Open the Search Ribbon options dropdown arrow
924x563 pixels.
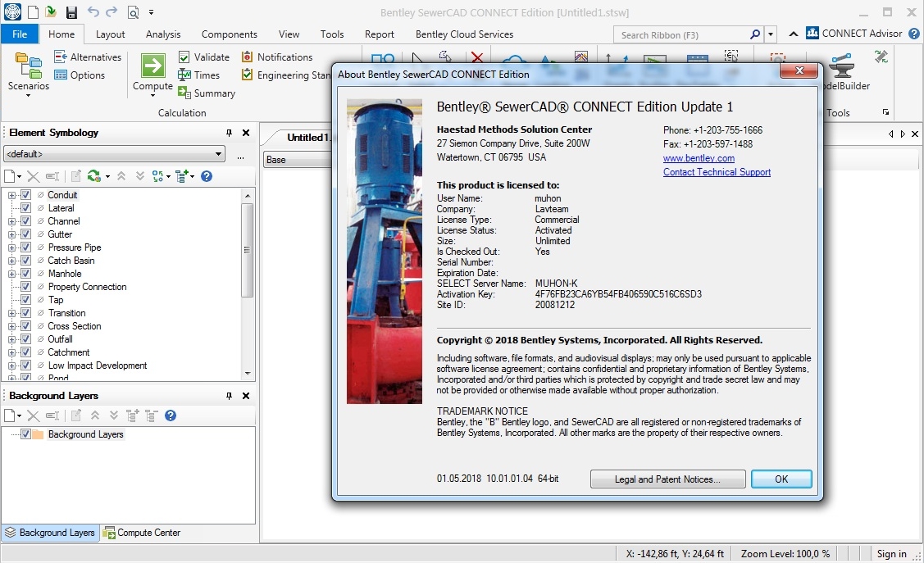click(x=770, y=34)
